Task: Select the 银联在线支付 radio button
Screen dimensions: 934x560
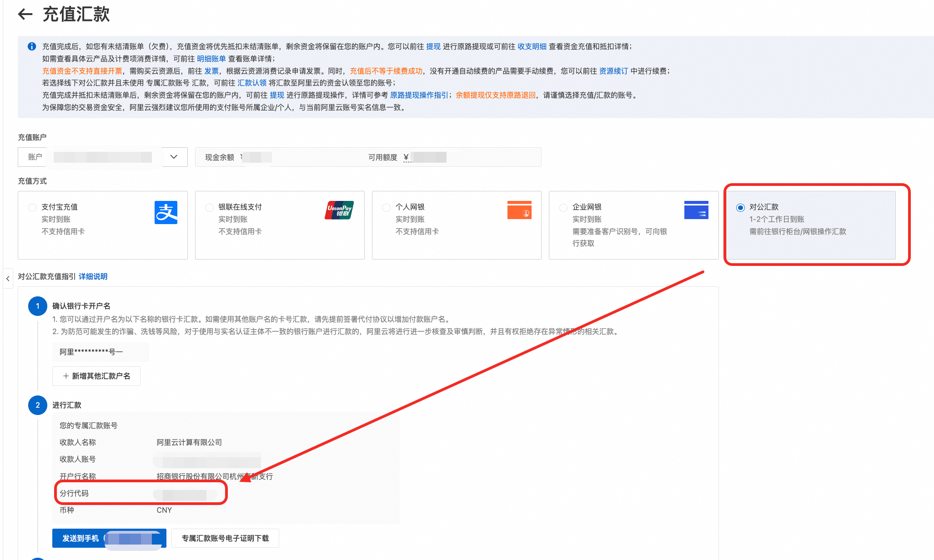Action: point(209,208)
